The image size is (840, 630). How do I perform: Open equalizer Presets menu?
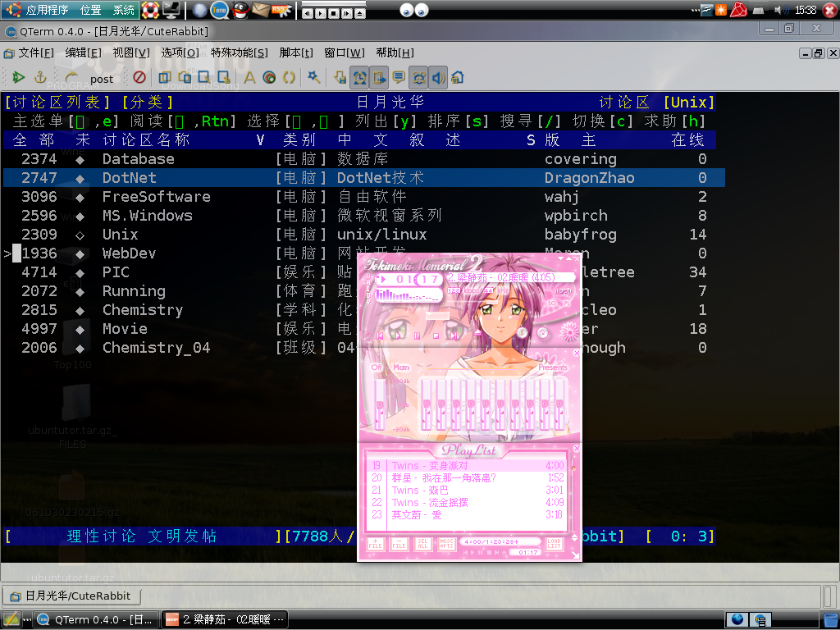click(x=553, y=367)
